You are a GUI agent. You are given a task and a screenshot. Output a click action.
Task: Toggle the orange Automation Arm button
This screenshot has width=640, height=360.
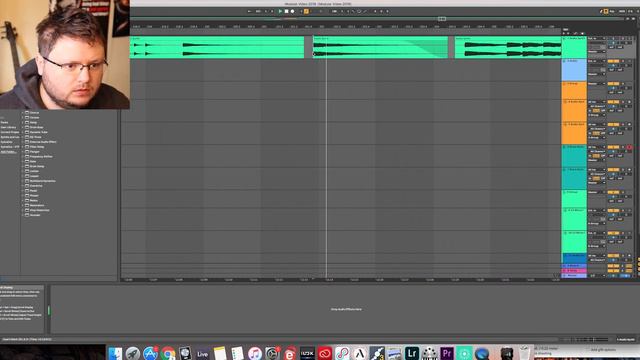(x=306, y=11)
